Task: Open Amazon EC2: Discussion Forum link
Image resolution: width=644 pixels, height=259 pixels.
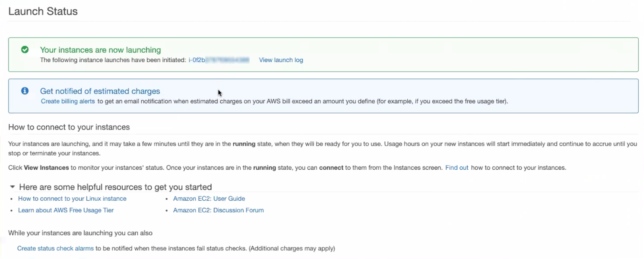Action: 219,210
